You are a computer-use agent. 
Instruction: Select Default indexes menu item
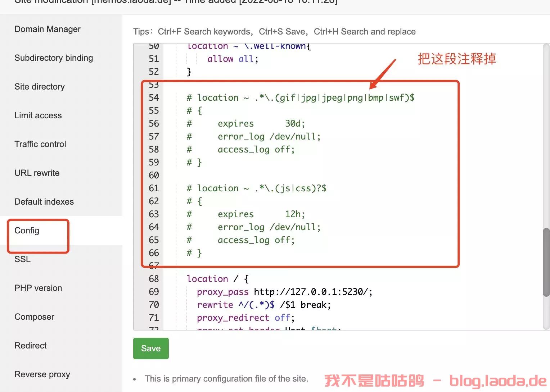pyautogui.click(x=44, y=202)
